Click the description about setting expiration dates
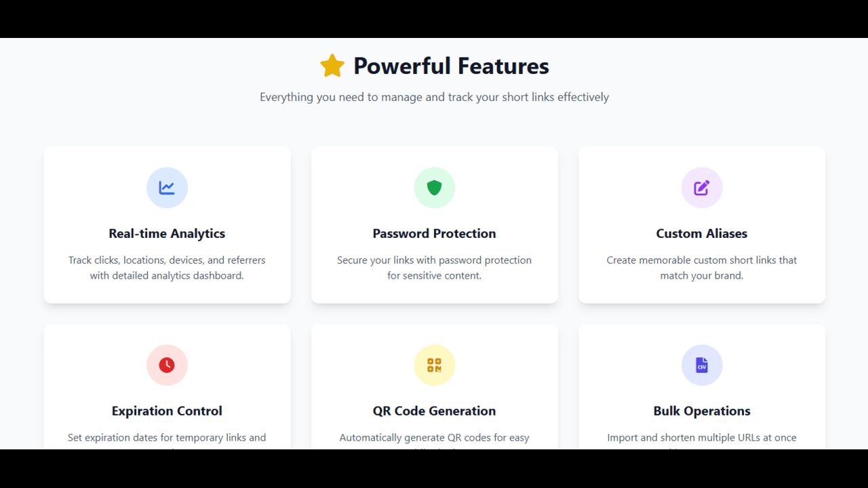 [167, 438]
